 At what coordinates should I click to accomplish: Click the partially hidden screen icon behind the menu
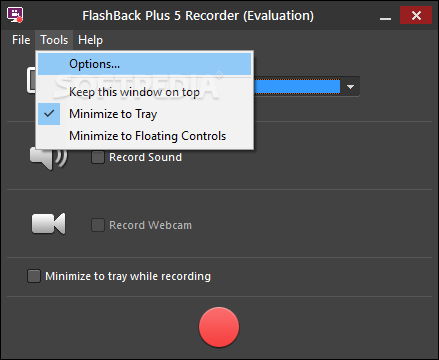pyautogui.click(x=31, y=80)
